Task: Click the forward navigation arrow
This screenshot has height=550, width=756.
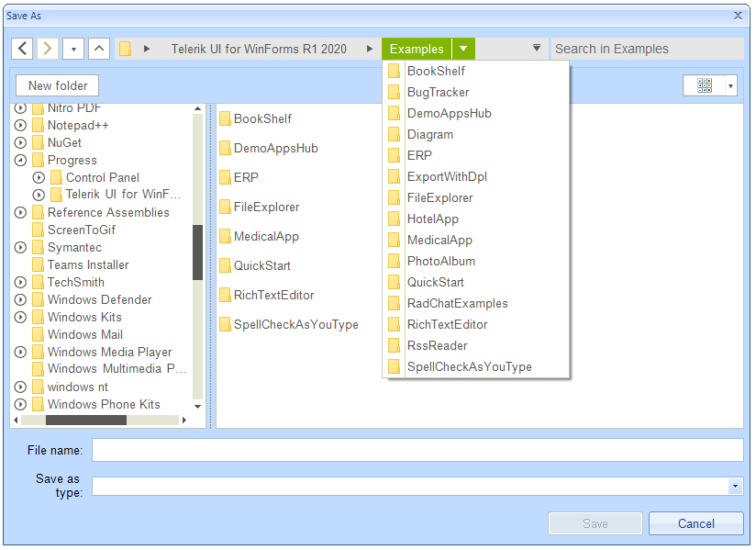Action: coord(47,48)
